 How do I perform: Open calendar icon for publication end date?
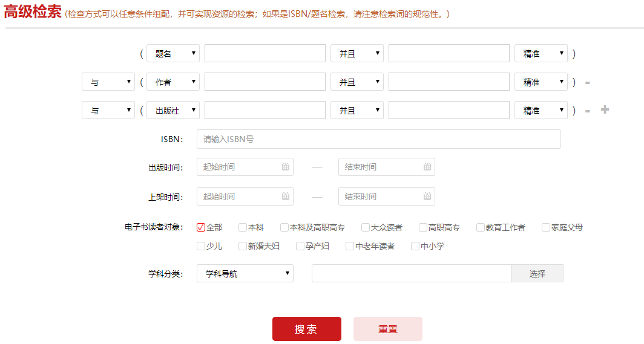[427, 167]
